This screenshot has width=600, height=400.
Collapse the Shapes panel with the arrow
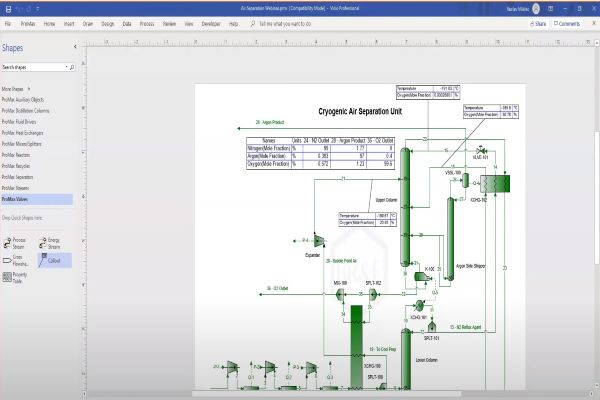click(77, 47)
